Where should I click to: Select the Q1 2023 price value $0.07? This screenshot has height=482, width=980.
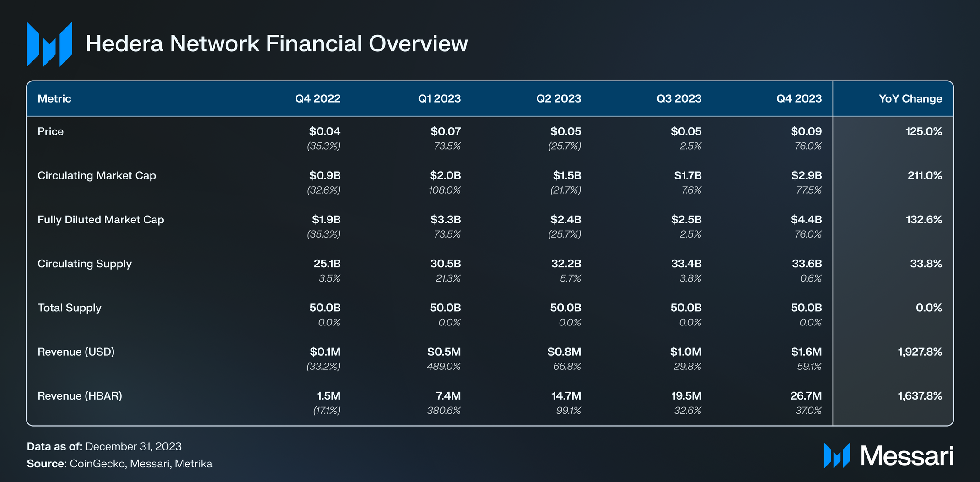446,131
